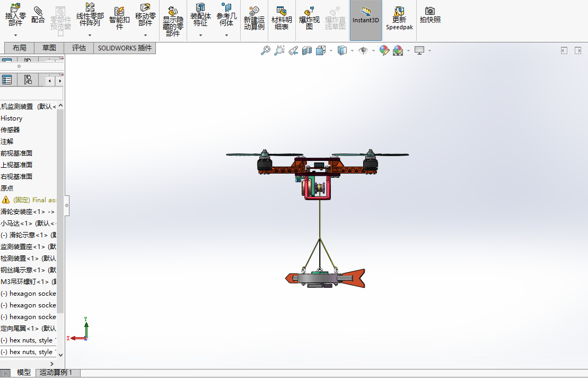Click the list-style manager tab in left panel

point(7,80)
